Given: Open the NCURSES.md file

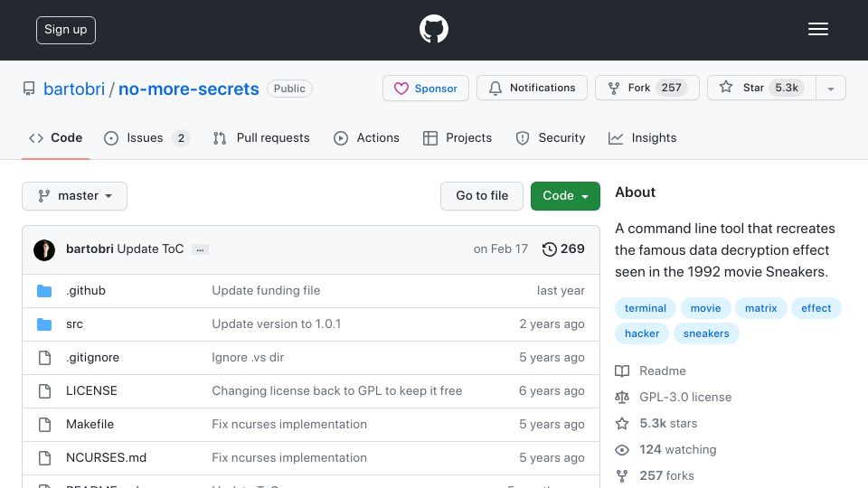Looking at the screenshot, I should point(107,457).
